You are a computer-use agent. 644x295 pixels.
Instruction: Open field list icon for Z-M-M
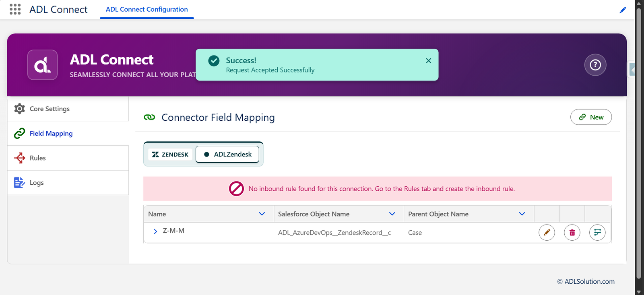pyautogui.click(x=597, y=232)
